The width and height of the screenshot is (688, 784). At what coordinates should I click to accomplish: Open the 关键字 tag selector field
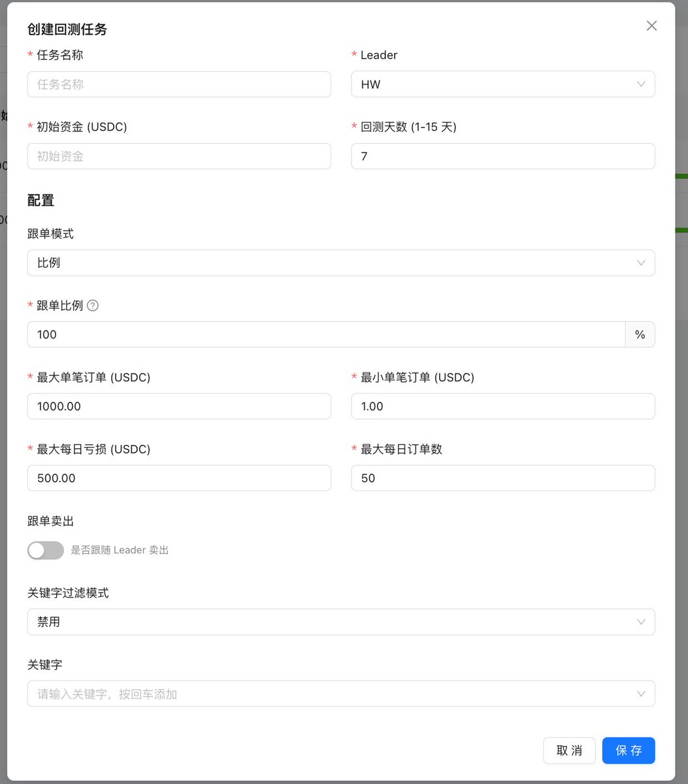click(x=341, y=694)
